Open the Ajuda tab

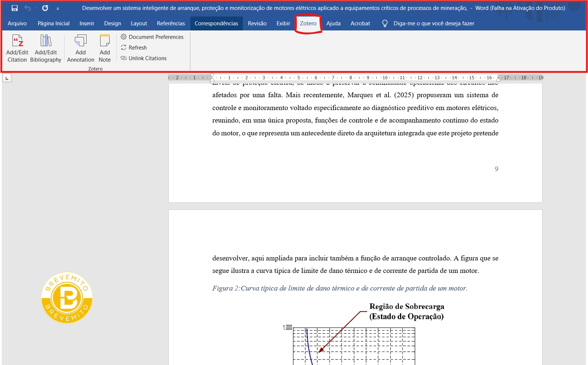pyautogui.click(x=333, y=23)
